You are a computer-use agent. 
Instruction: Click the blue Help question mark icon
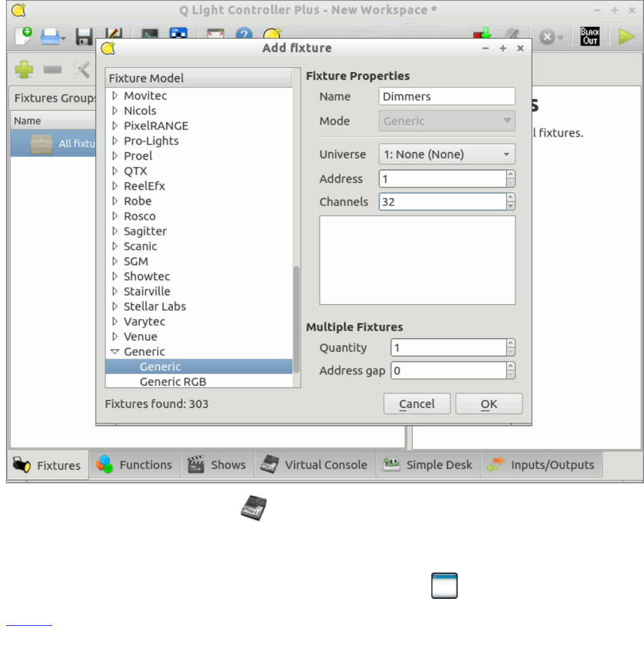(x=244, y=34)
